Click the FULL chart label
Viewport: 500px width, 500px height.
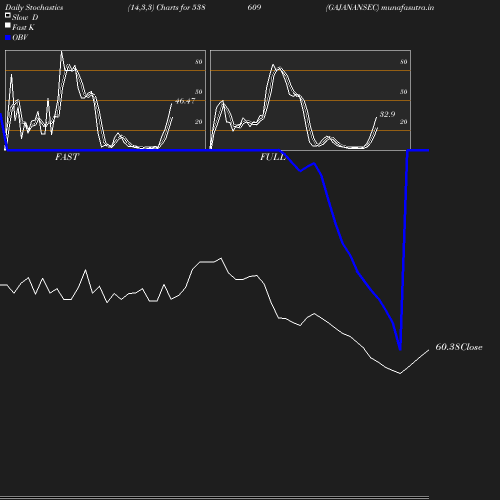pos(273,157)
